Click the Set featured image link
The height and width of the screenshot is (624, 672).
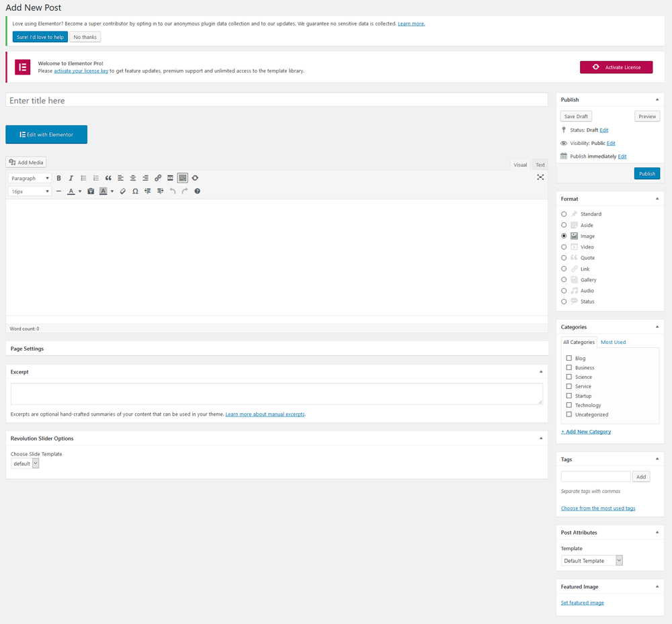click(x=582, y=603)
